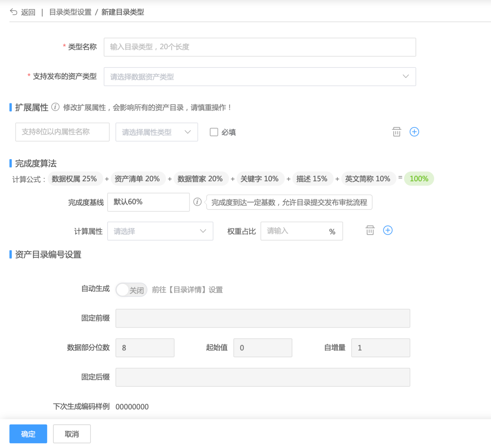This screenshot has height=448, width=491.
Task: Focus 完成度基线 input field
Action: [149, 202]
